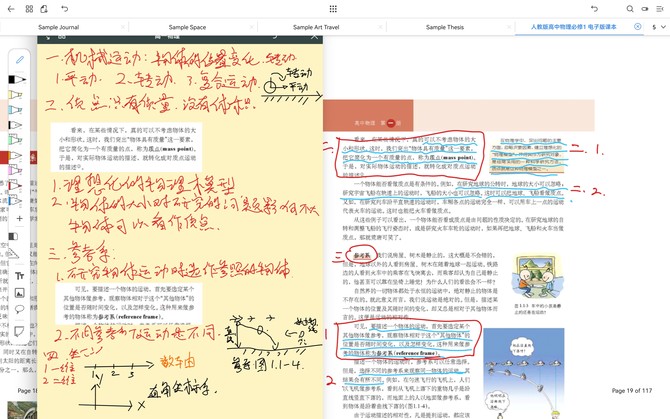Select the text Tr tool
Screen dimensions: 670x419
click(x=18, y=275)
